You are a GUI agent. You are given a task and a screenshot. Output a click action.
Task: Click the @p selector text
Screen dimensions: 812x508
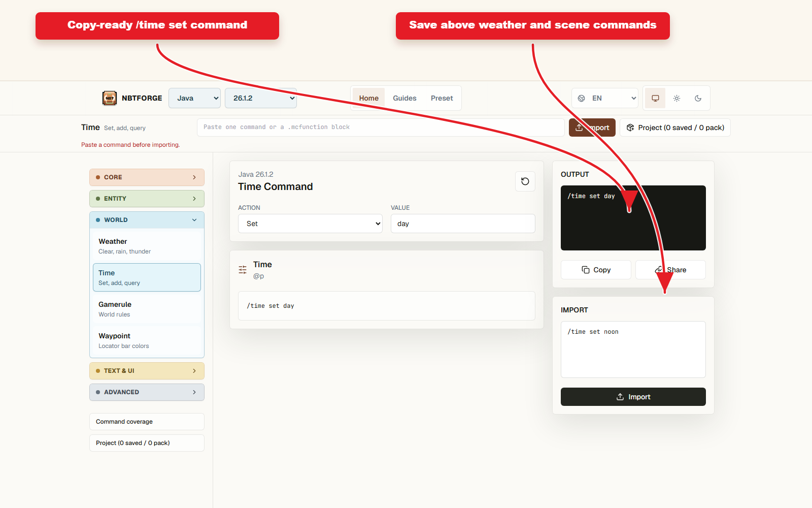coord(259,276)
